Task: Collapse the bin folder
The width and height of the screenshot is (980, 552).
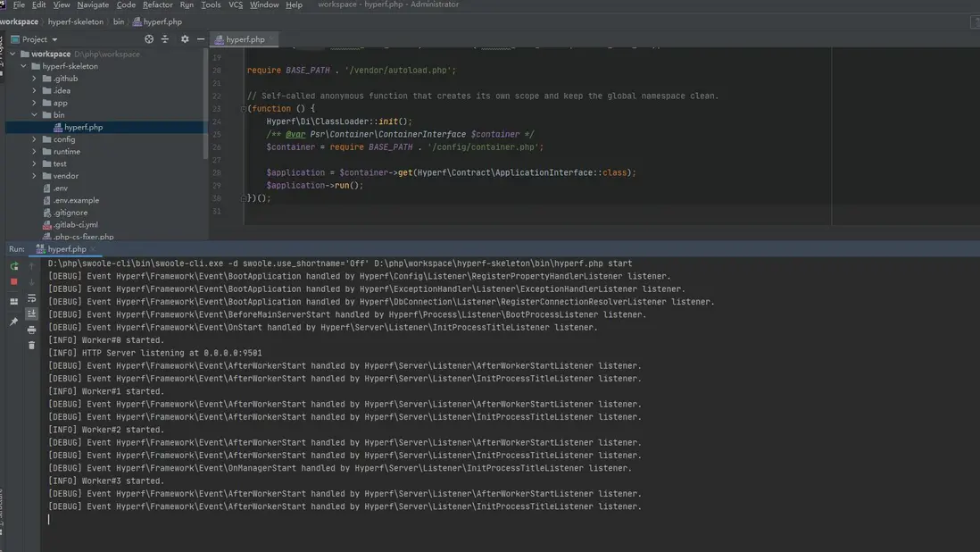Action: tap(35, 115)
